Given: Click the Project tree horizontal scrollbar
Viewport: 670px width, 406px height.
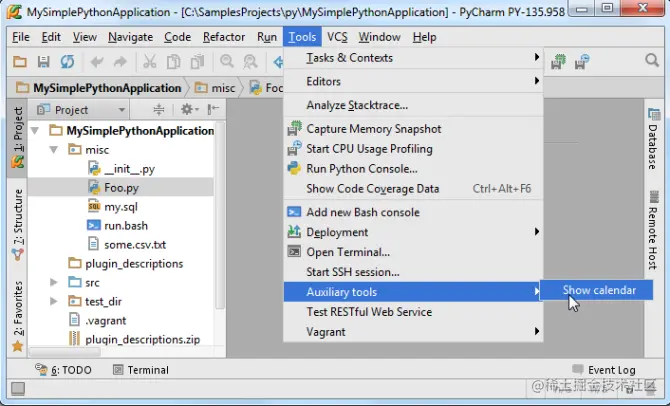Looking at the screenshot, I should [65, 352].
